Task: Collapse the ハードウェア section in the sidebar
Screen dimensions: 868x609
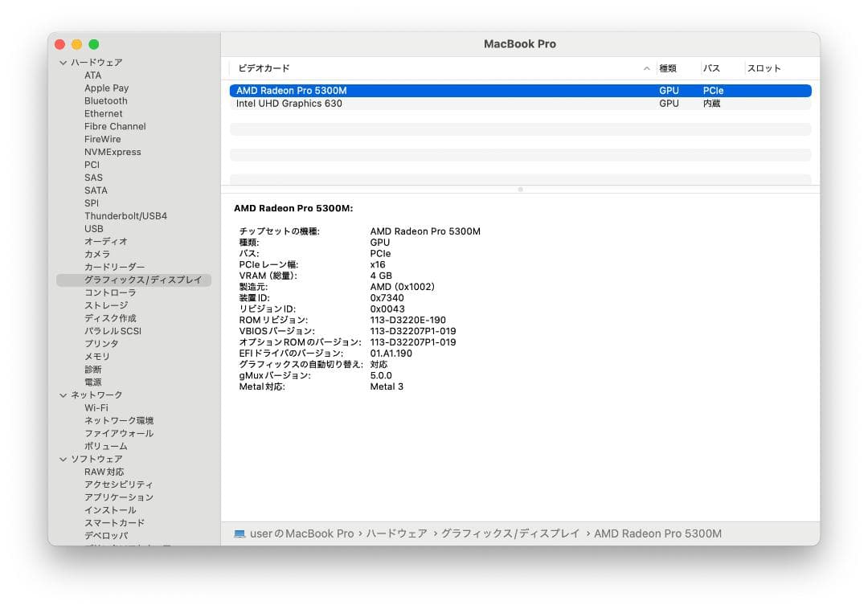Action: tap(63, 62)
